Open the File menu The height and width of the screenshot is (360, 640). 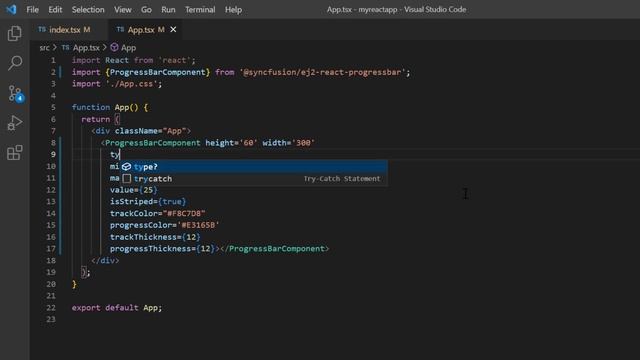pyautogui.click(x=32, y=9)
